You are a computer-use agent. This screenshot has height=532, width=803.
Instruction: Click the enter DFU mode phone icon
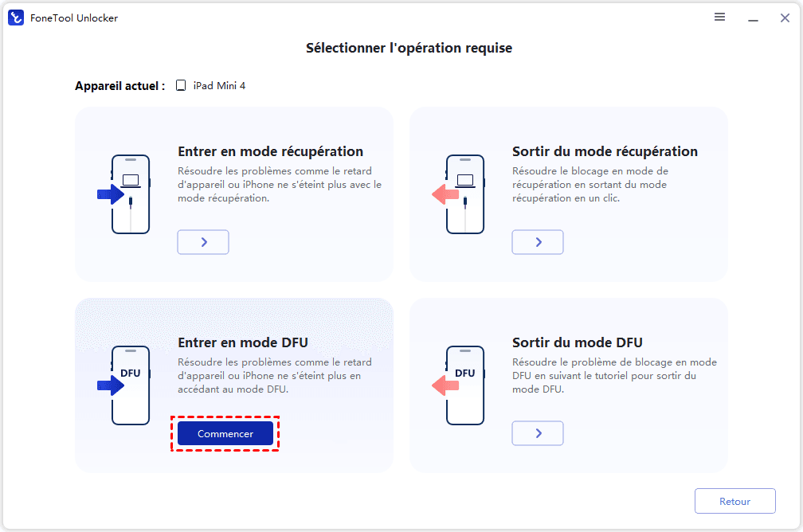click(x=130, y=385)
